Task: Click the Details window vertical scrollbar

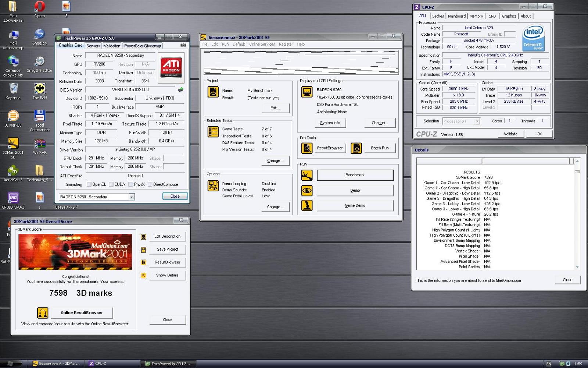Action: 577,214
